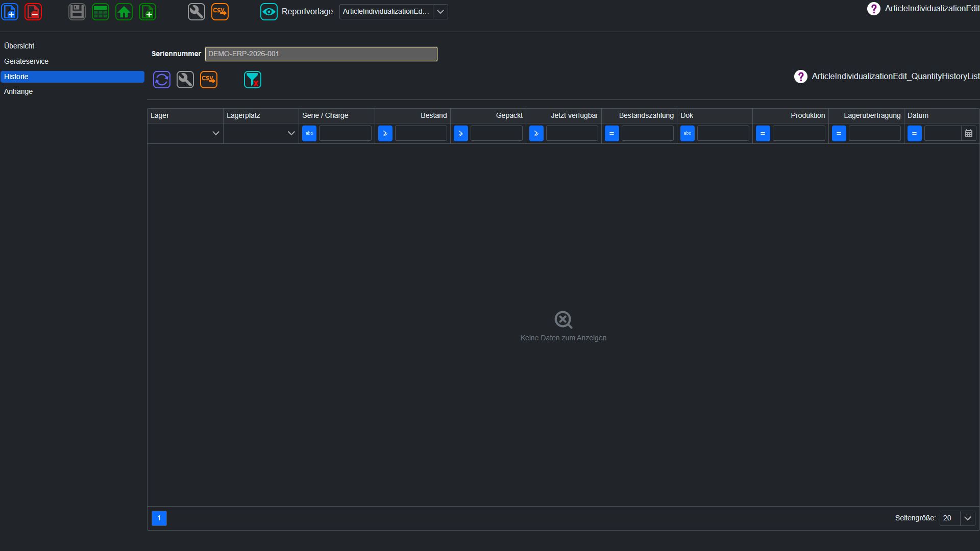The image size is (980, 551).
Task: Refresh the history list
Action: tap(162, 80)
